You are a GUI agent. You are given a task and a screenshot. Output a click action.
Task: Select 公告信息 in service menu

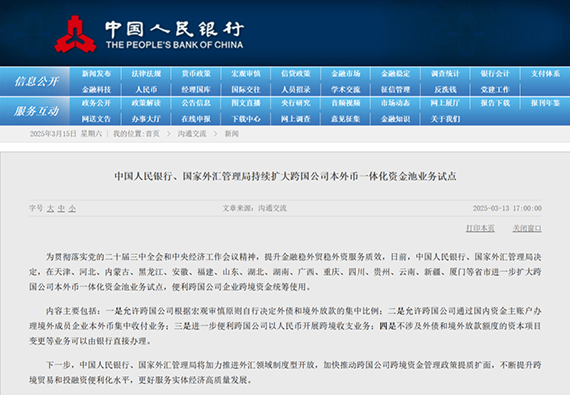pyautogui.click(x=196, y=103)
